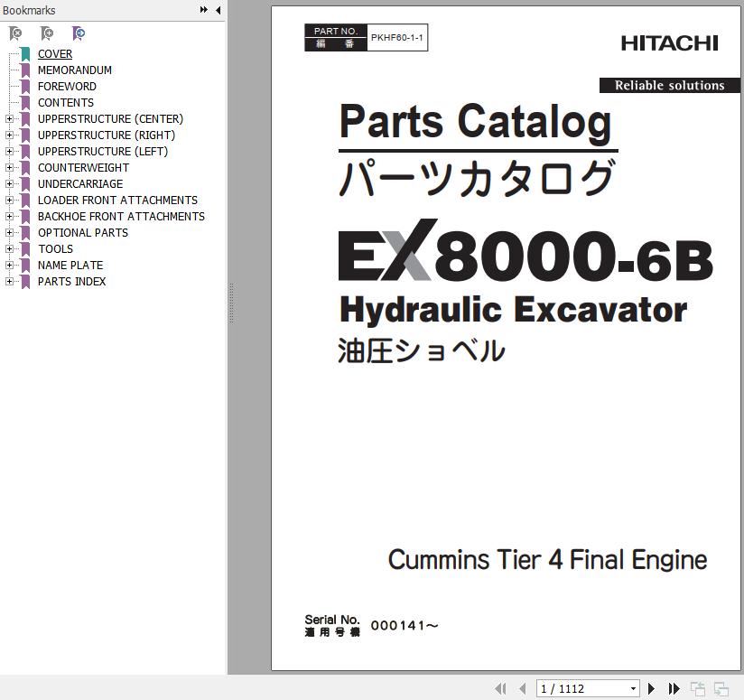Click the double-arrow expand bookmarks panel icon
Image resolution: width=744 pixels, height=700 pixels.
pyautogui.click(x=203, y=10)
